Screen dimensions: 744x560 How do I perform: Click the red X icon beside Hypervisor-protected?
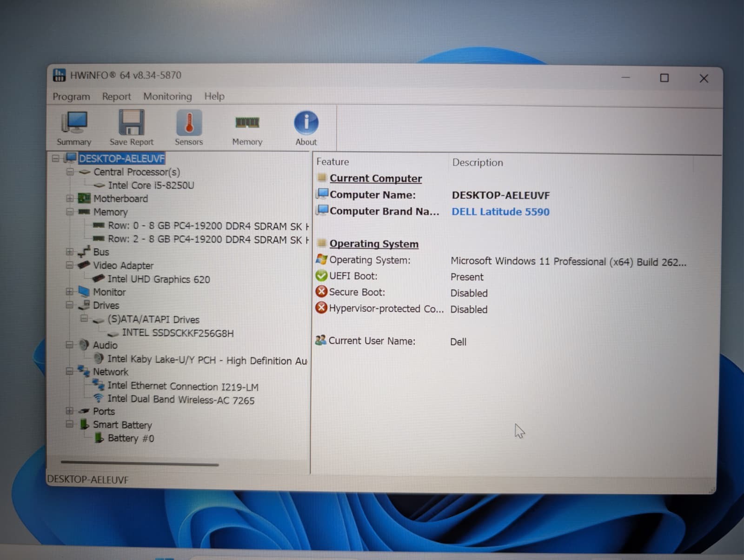321,308
